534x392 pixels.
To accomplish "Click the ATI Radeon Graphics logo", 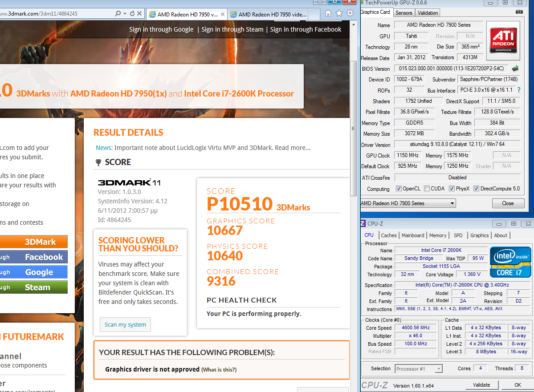I will coord(503,40).
